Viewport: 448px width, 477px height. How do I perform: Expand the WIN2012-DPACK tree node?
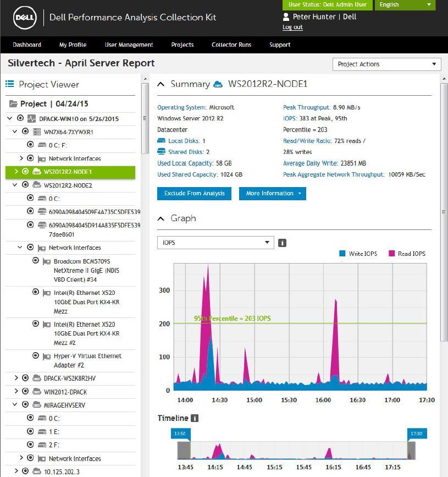(x=16, y=391)
